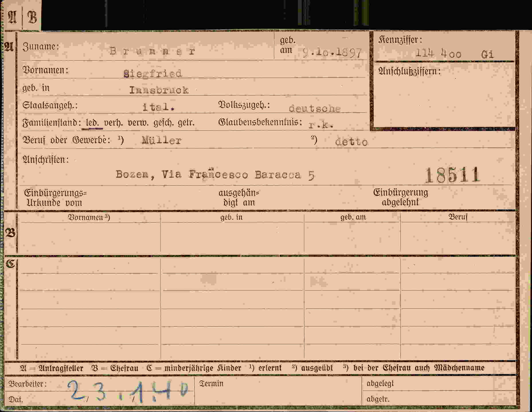Click the section letter 'B' beside the wife row
The height and width of the screenshot is (412, 532).
[x=10, y=233]
